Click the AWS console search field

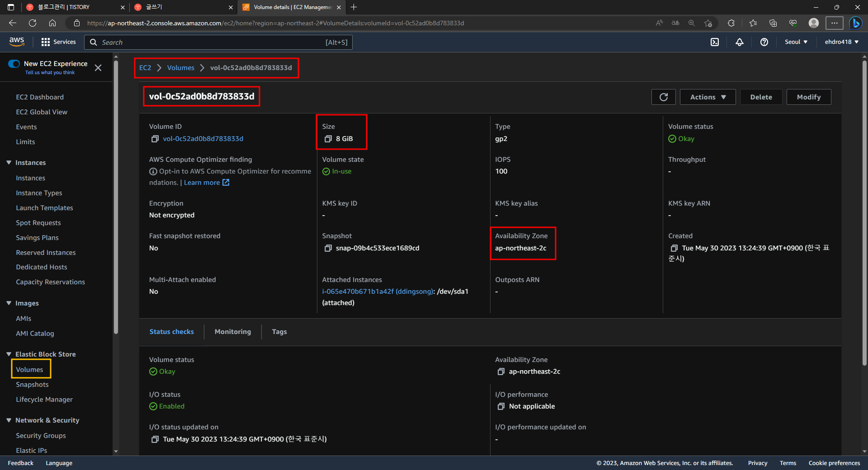tap(218, 42)
